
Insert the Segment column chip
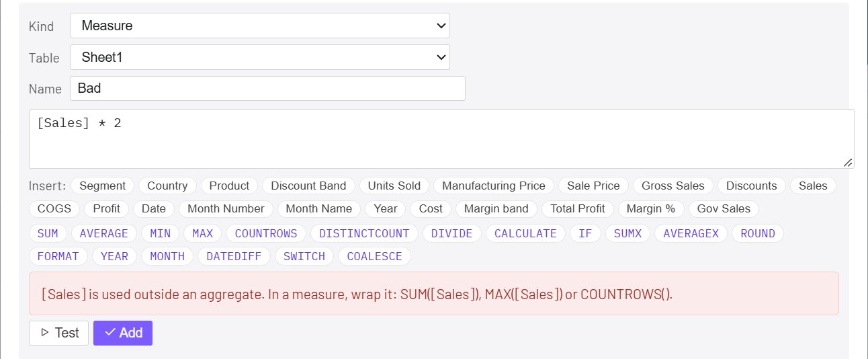tap(103, 186)
